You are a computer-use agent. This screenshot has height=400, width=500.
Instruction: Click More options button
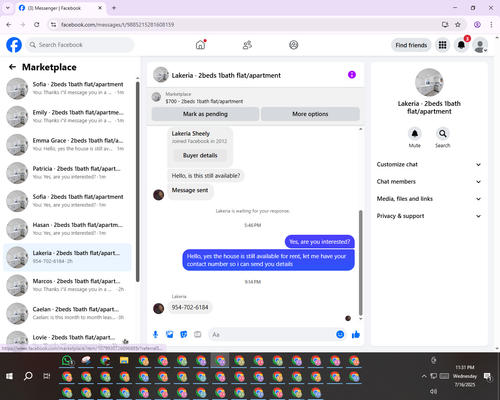pyautogui.click(x=310, y=114)
